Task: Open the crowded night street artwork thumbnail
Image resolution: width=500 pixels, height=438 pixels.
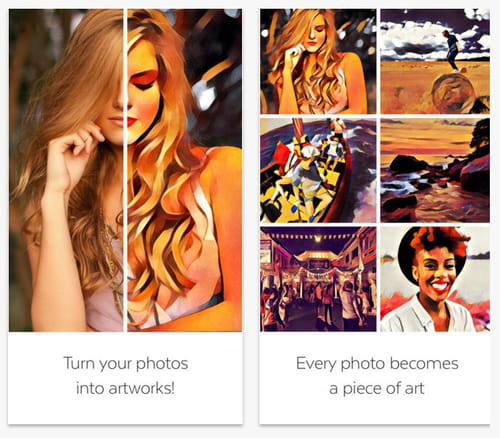Action: click(318, 279)
